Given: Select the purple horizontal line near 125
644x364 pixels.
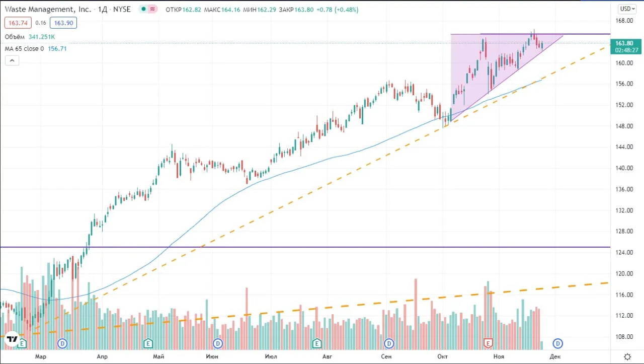Looking at the screenshot, I should (x=305, y=247).
